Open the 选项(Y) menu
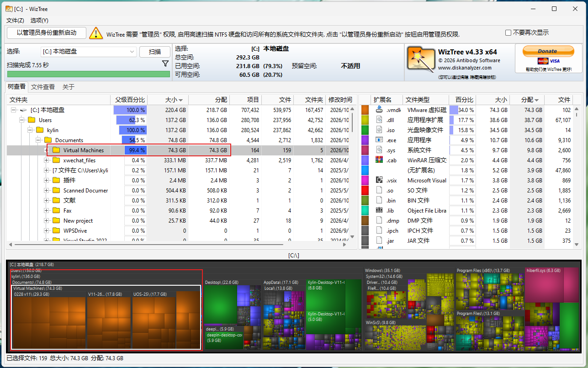 [39, 20]
